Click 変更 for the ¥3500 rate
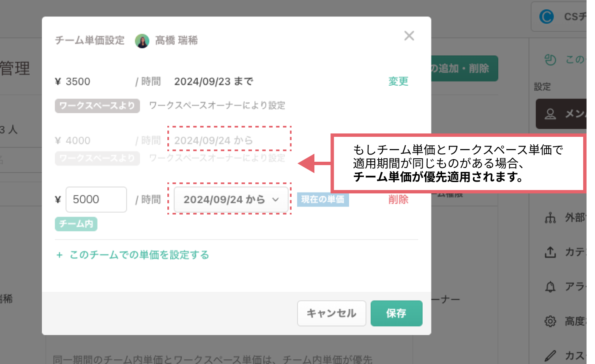This screenshot has height=364, width=595. [398, 81]
